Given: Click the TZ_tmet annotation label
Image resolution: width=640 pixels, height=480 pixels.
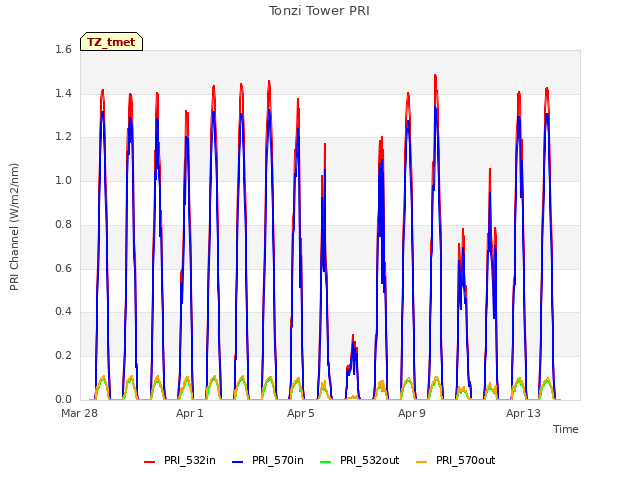Looking at the screenshot, I should point(111,42).
